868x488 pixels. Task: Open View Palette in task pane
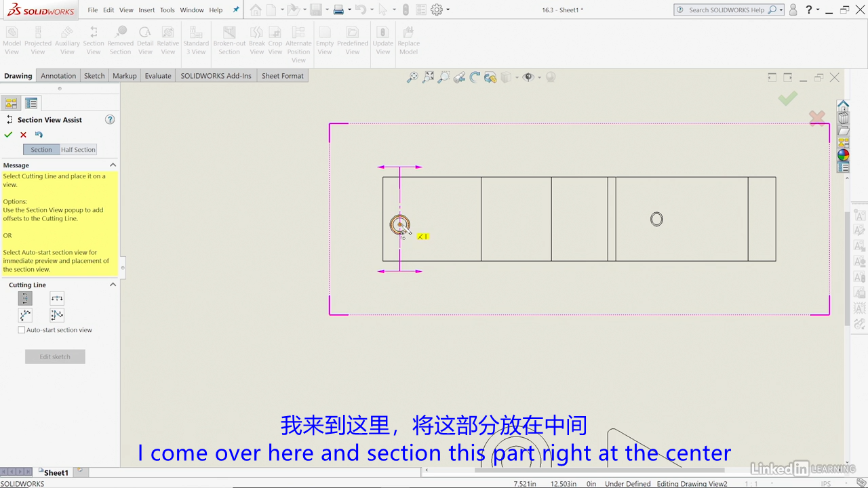(843, 142)
